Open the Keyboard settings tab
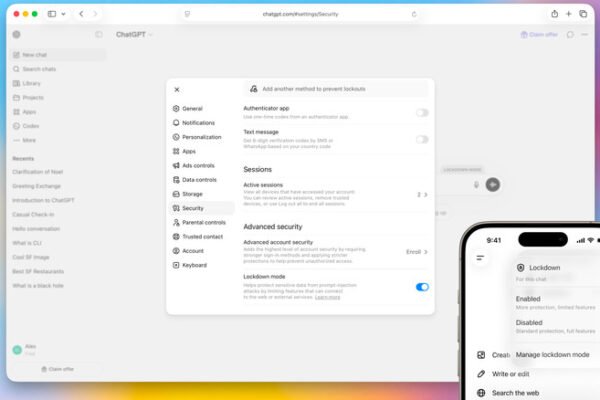The width and height of the screenshot is (600, 400). click(x=189, y=265)
